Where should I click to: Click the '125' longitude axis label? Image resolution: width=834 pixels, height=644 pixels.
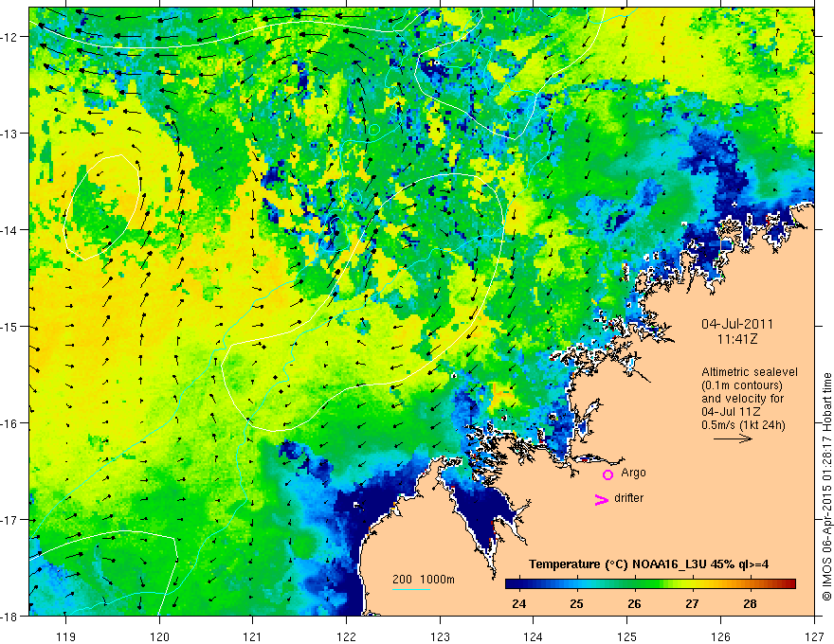tap(627, 636)
